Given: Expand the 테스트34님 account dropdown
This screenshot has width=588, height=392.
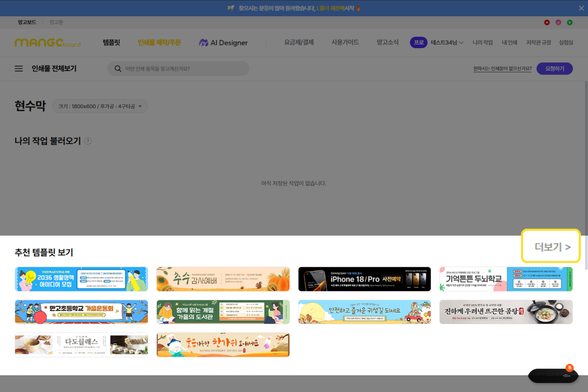Looking at the screenshot, I should pyautogui.click(x=447, y=42).
